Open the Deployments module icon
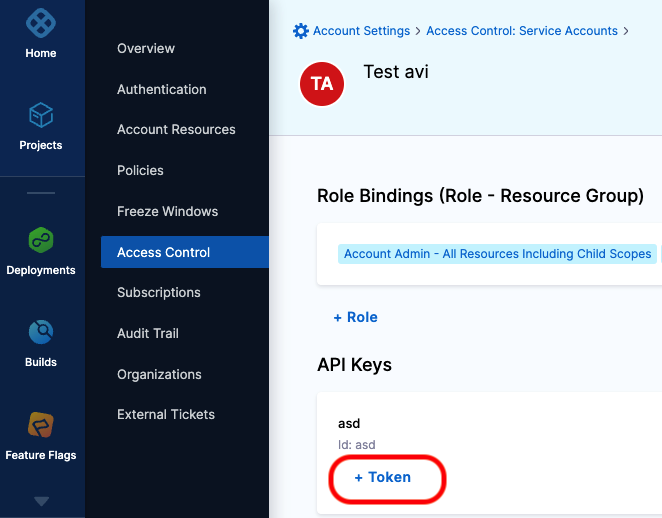This screenshot has height=518, width=662. 41,240
